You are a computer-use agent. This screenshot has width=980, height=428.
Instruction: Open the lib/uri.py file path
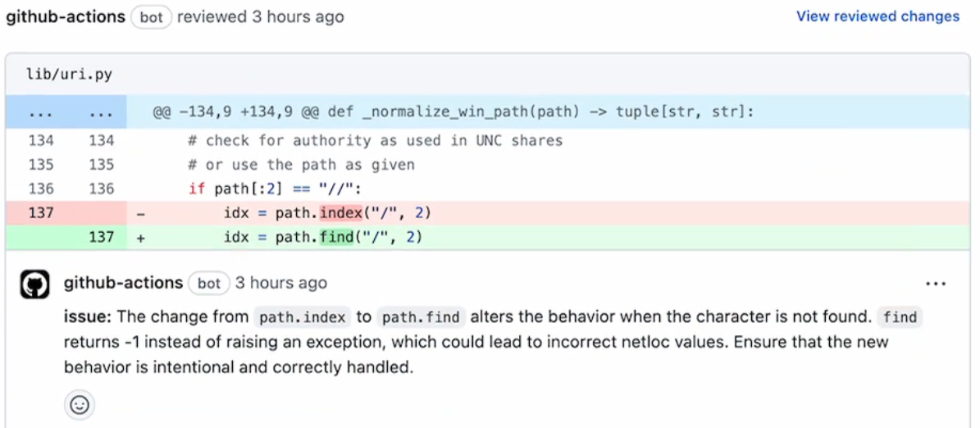point(69,75)
